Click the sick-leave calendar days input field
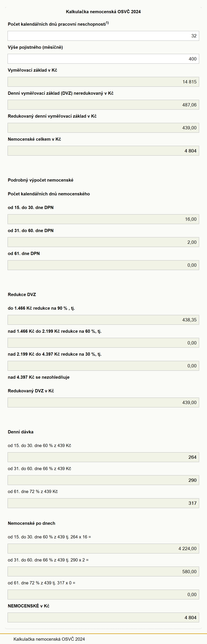This screenshot has width=207, height=644. pos(103,36)
